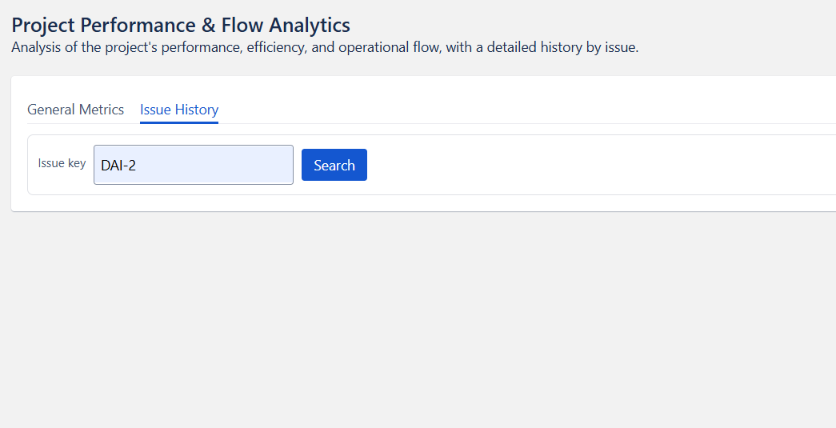Viewport: 836px width, 428px height.
Task: Focus the Issue key input field
Action: tap(193, 165)
